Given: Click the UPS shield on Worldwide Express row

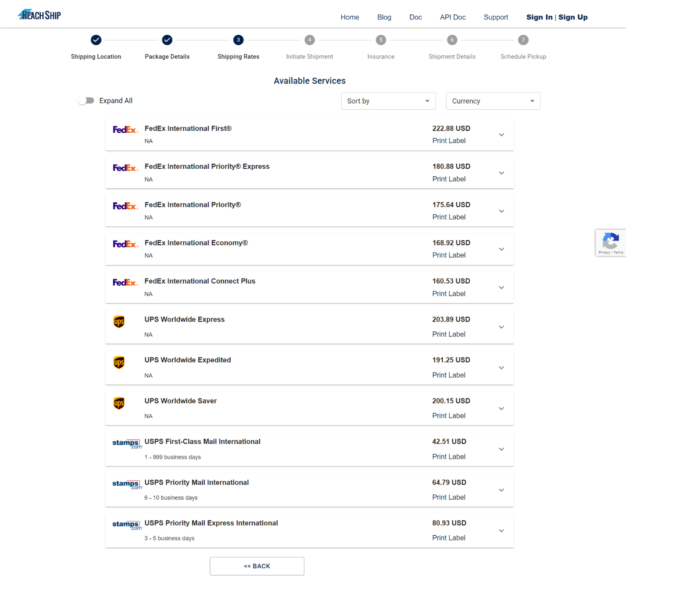Looking at the screenshot, I should tap(119, 322).
